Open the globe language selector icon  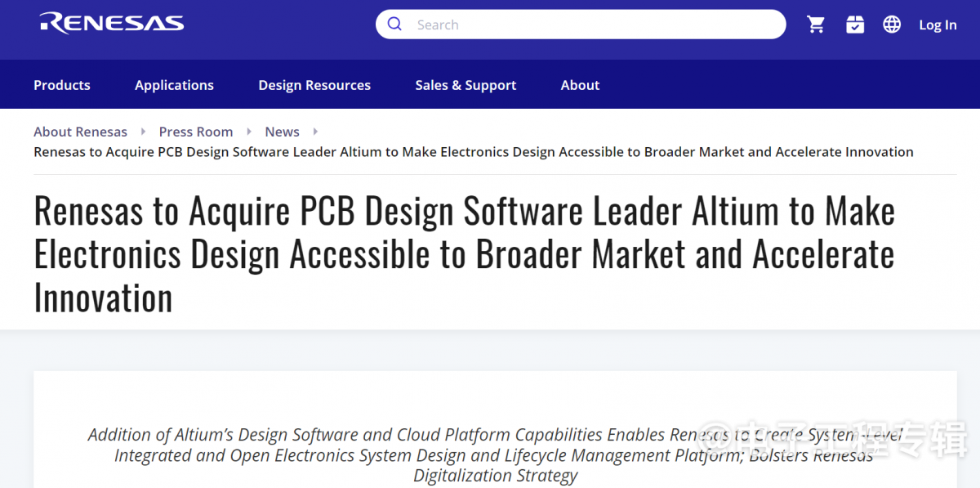point(892,25)
